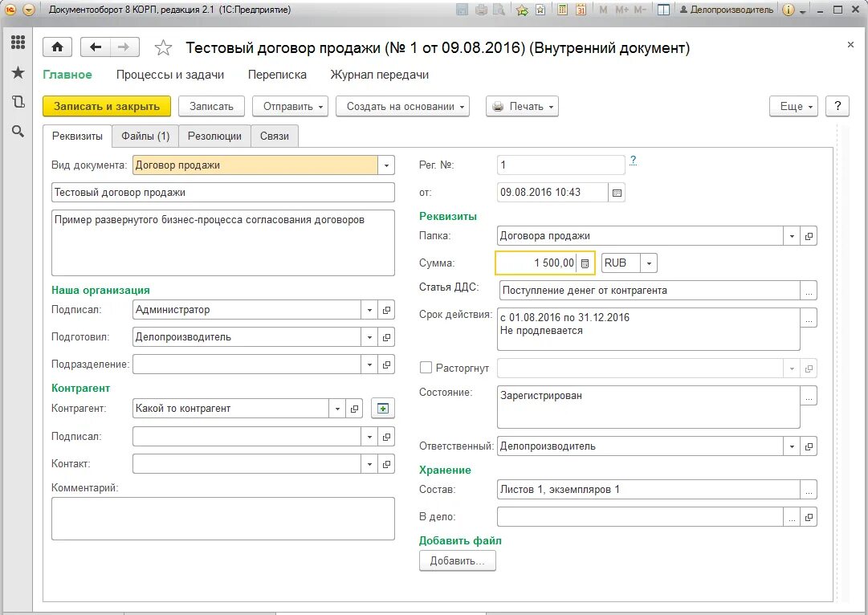This screenshot has height=615, width=868.
Task: Open Еще actions menu
Action: [793, 106]
